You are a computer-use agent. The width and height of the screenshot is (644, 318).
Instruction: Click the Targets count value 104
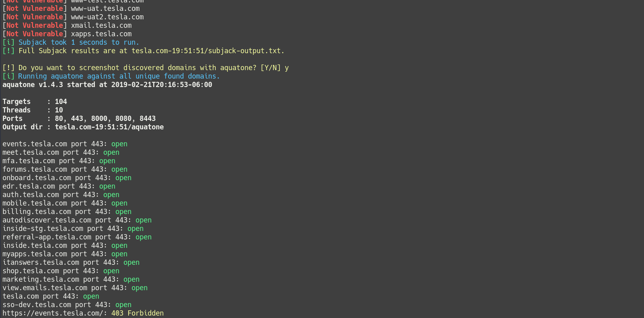click(61, 102)
